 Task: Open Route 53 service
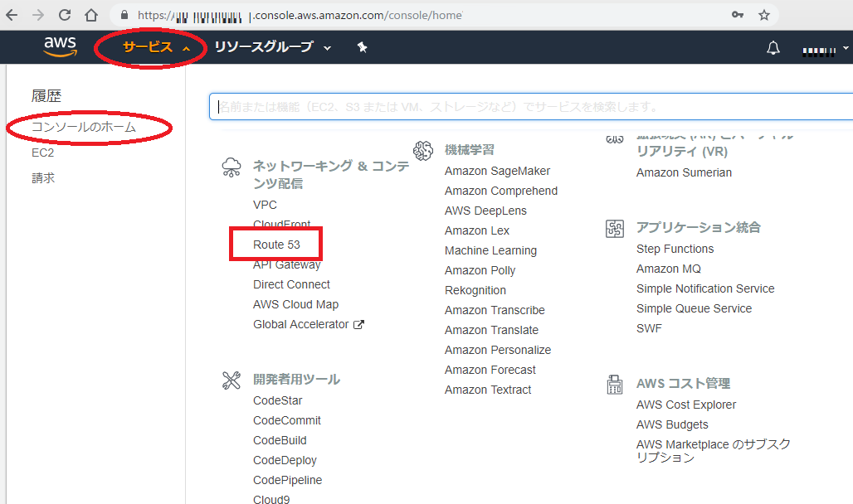coord(276,245)
